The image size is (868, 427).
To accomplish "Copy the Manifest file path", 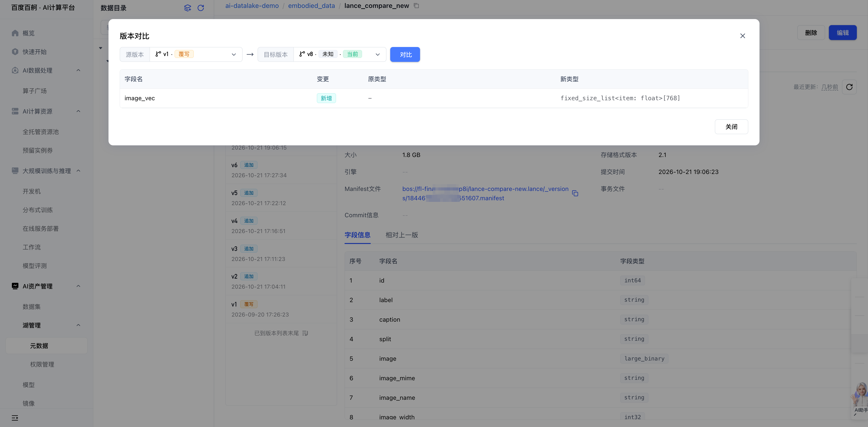I will (575, 193).
